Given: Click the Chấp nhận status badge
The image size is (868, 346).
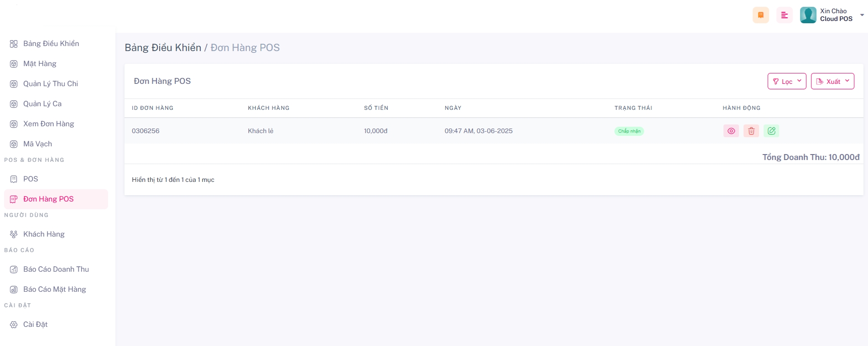Looking at the screenshot, I should tap(629, 131).
